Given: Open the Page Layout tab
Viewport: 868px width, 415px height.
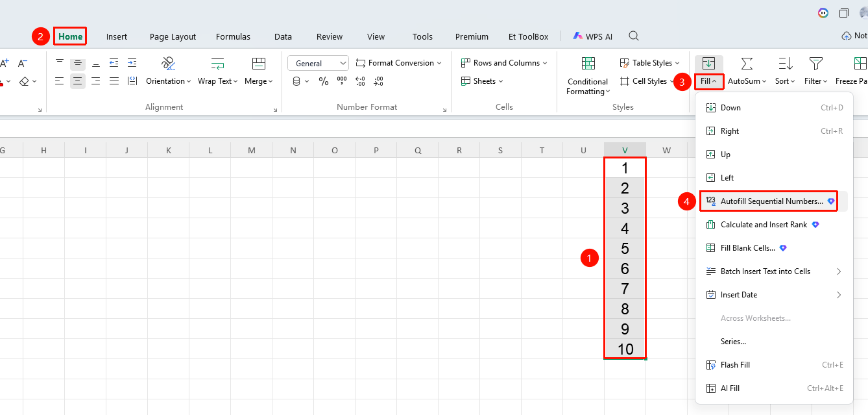Looking at the screenshot, I should [x=173, y=37].
